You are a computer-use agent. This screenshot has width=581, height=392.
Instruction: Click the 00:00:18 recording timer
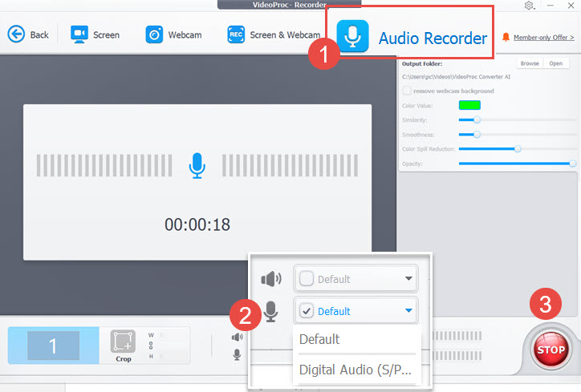[197, 224]
